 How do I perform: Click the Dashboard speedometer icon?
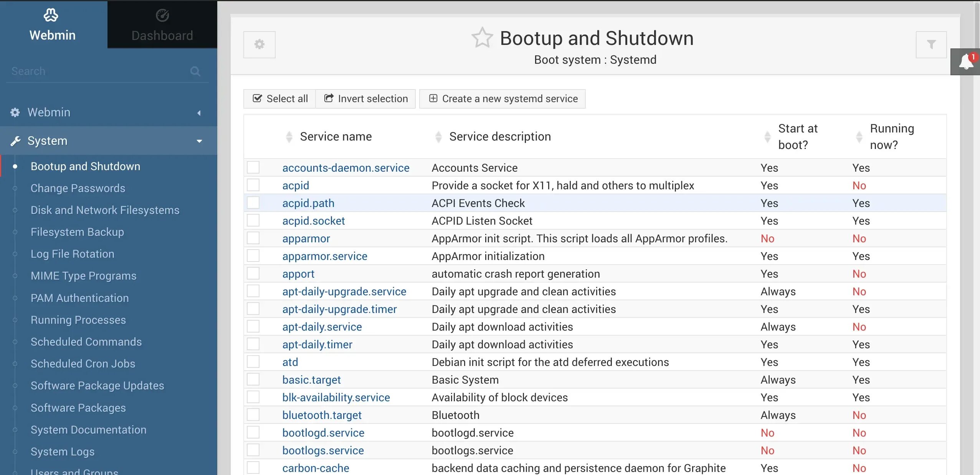pyautogui.click(x=162, y=15)
